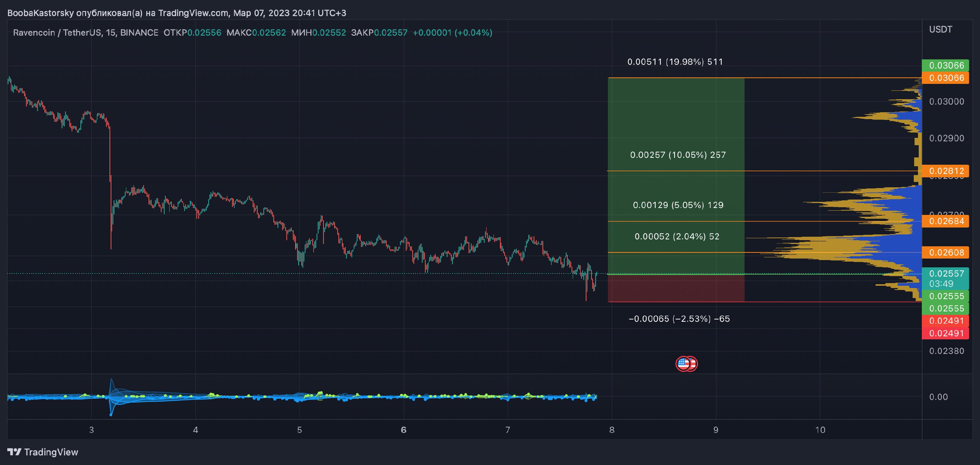Click bold date label 6 on time axis
The image size is (980, 465).
(403, 430)
